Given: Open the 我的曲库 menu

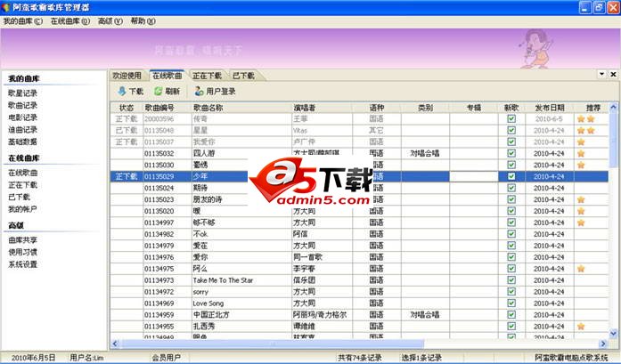Looking at the screenshot, I should pos(23,21).
